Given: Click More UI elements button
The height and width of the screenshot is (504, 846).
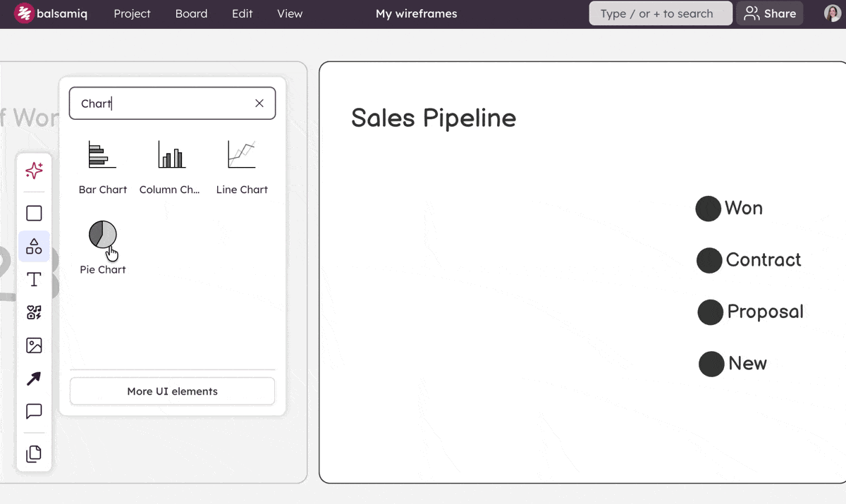Looking at the screenshot, I should pos(172,391).
